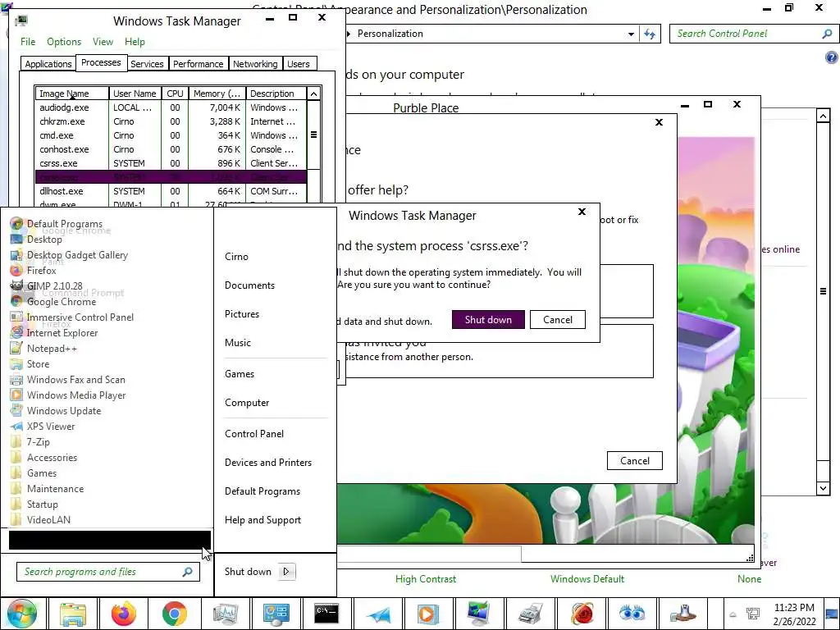
Task: Switch to Task Manager Performance tab
Action: click(x=199, y=64)
